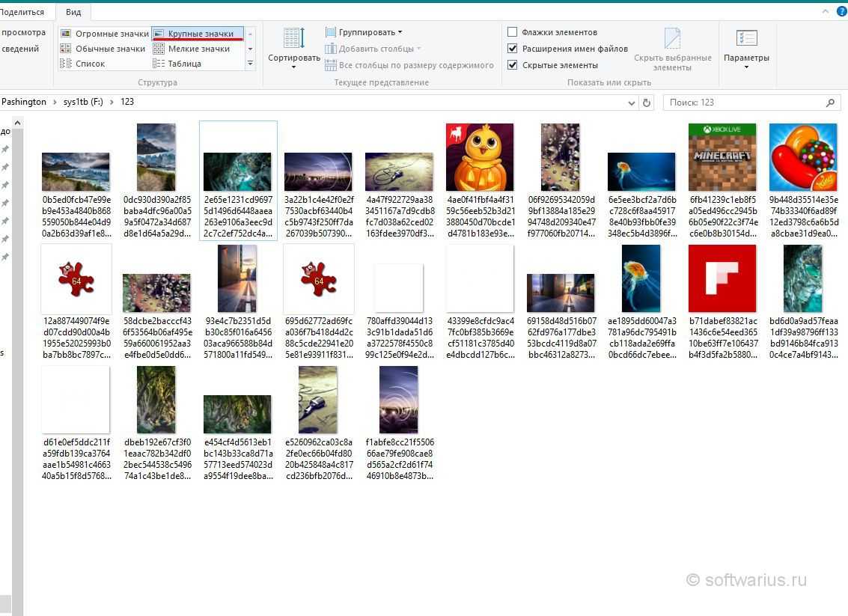
Task: Select the Огромные значки view option
Action: [105, 34]
